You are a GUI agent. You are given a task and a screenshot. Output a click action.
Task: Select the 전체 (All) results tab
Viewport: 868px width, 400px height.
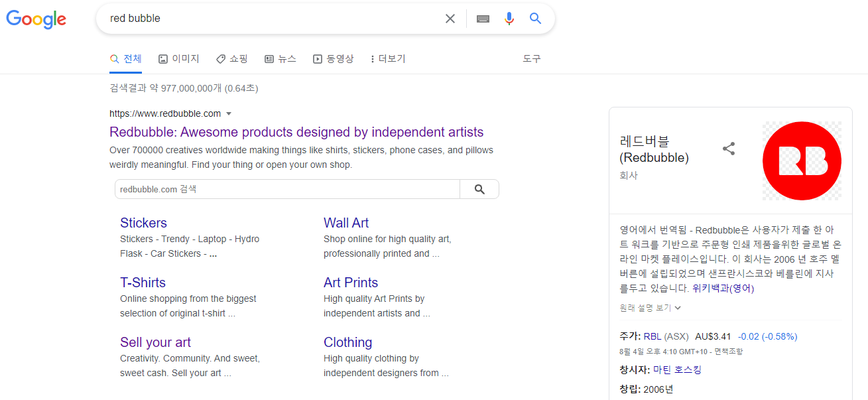pos(126,59)
